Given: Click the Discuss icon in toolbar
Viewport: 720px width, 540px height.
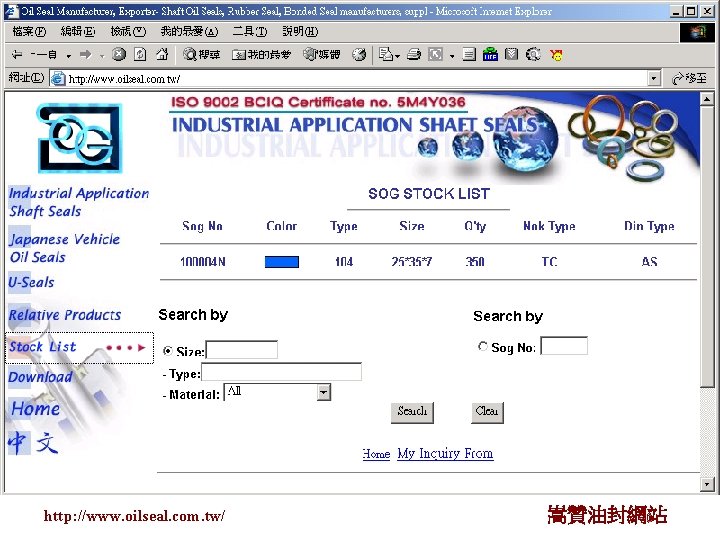Looking at the screenshot, I should (x=469, y=55).
